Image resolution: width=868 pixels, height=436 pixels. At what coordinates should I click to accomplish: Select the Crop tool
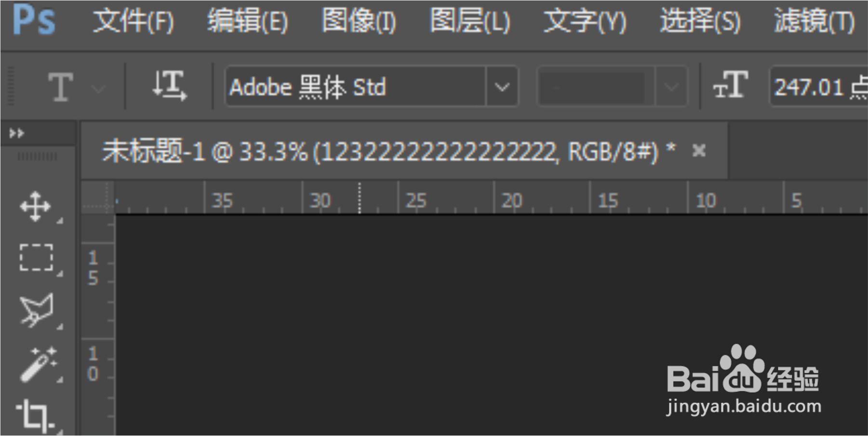point(35,414)
